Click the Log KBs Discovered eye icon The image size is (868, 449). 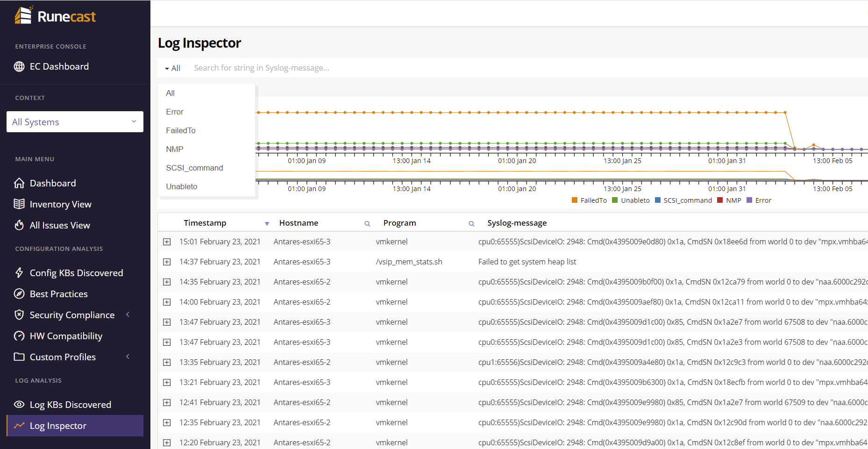coord(19,405)
